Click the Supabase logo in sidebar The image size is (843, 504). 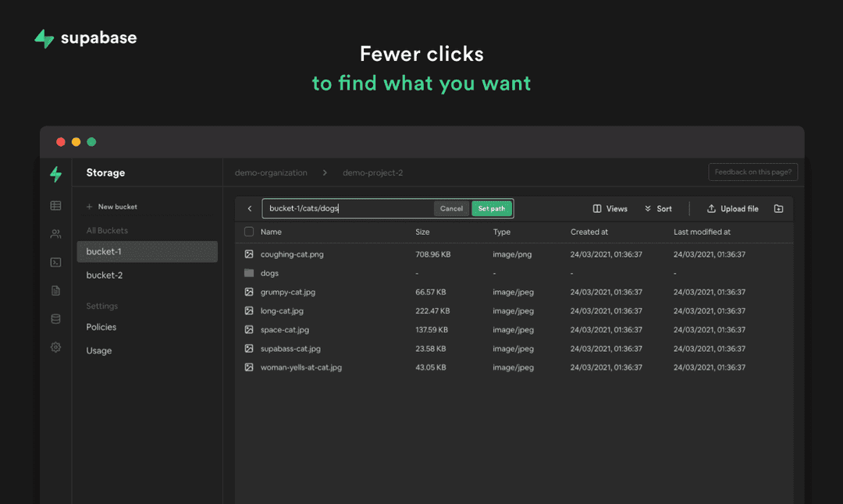[55, 174]
